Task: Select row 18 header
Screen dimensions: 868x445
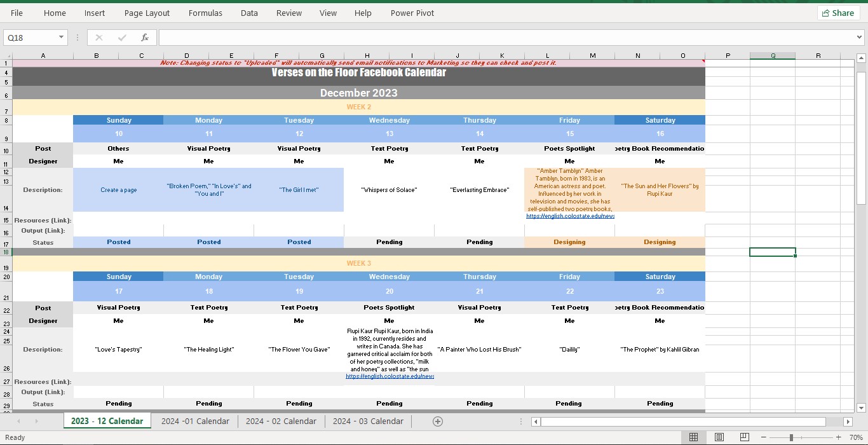Action: pos(6,252)
